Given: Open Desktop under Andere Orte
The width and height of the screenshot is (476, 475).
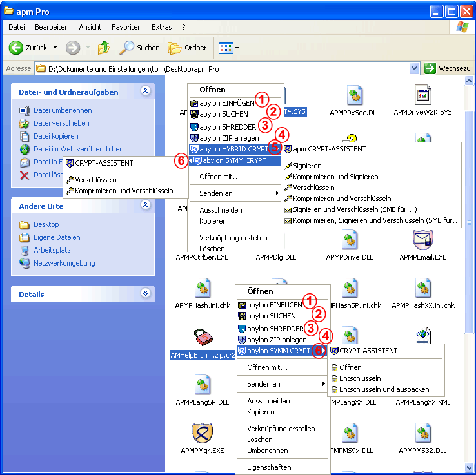Looking at the screenshot, I should pyautogui.click(x=46, y=224).
